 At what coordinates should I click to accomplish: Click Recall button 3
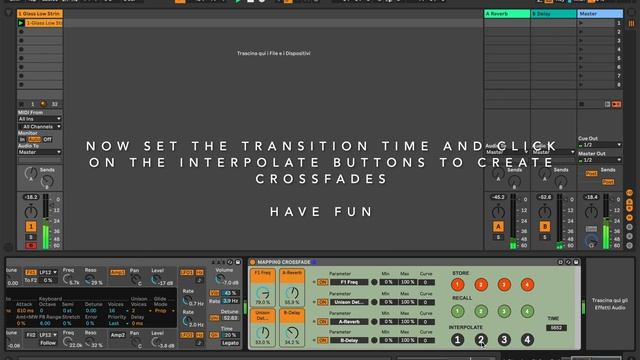coord(504,311)
